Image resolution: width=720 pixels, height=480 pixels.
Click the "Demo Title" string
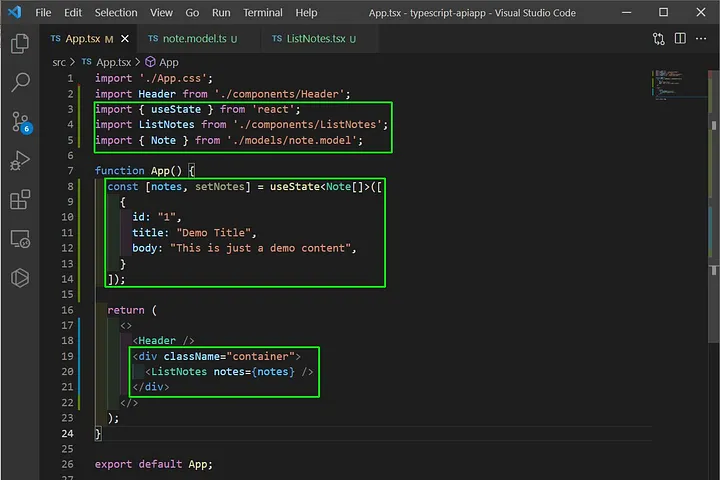(x=214, y=233)
